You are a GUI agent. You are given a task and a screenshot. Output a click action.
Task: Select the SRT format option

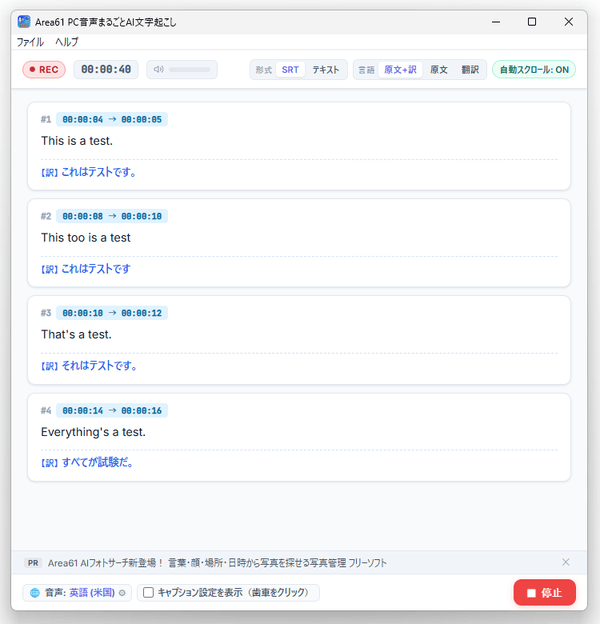coord(290,70)
